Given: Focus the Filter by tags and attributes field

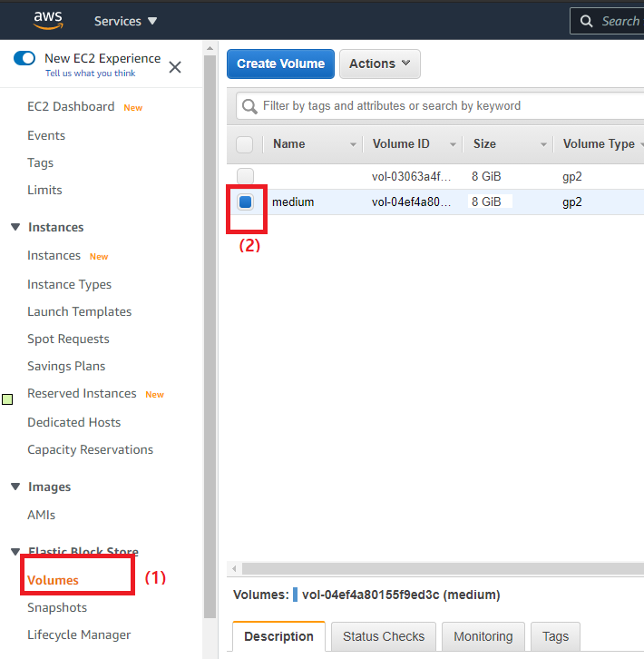Looking at the screenshot, I should coord(440,106).
